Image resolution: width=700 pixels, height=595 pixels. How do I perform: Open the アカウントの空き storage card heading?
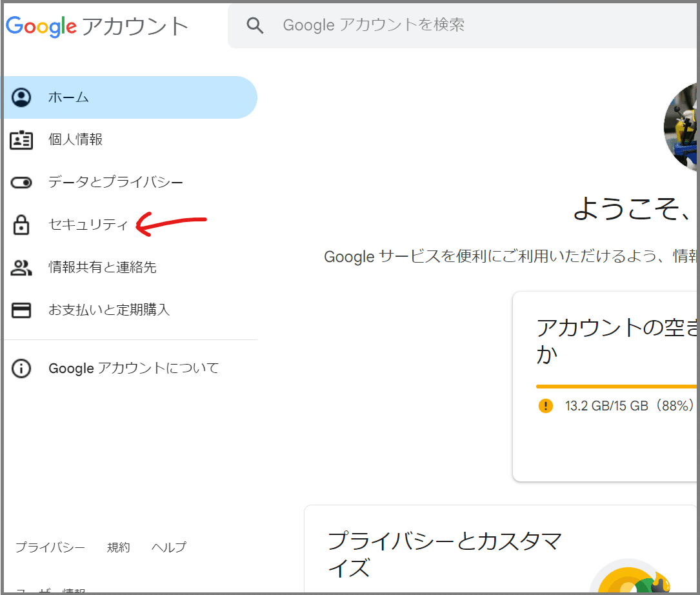coord(616,340)
